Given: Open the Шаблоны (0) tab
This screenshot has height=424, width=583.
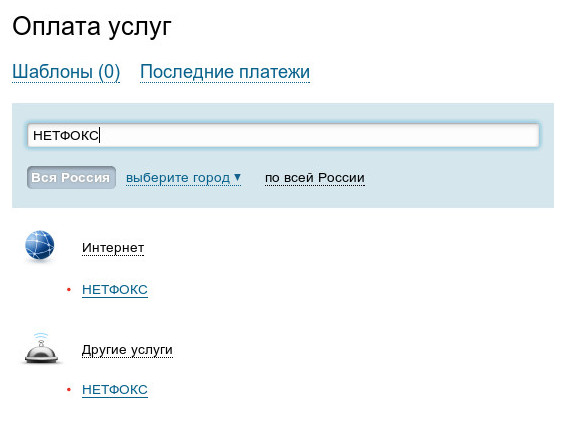Looking at the screenshot, I should point(66,72).
